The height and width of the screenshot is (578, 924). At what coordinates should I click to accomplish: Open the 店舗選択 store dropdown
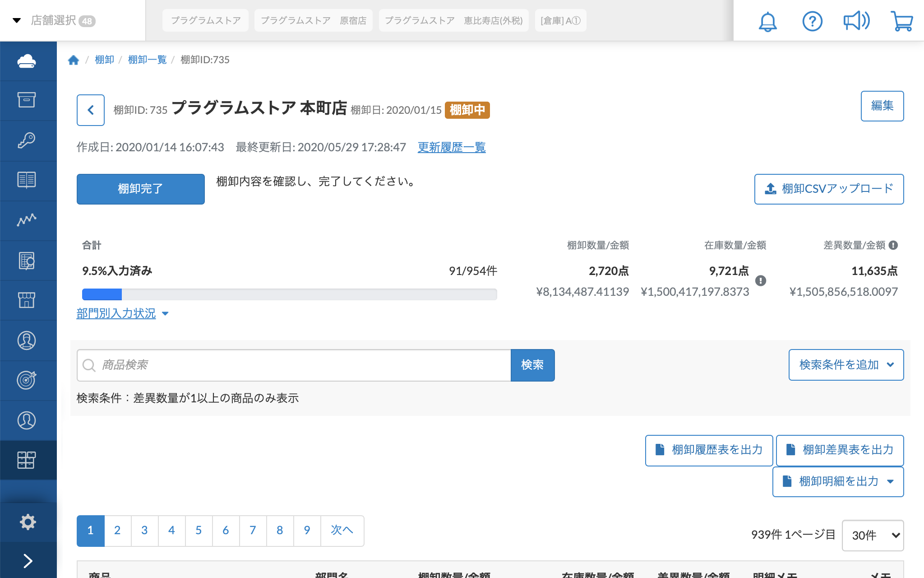coord(54,20)
